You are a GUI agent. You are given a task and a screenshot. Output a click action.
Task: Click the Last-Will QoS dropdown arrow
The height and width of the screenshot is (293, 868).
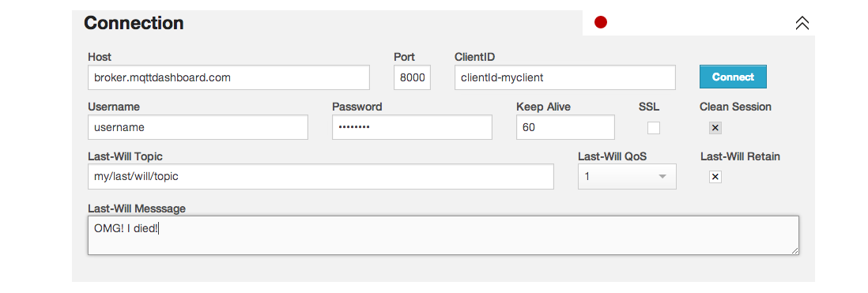pyautogui.click(x=662, y=177)
